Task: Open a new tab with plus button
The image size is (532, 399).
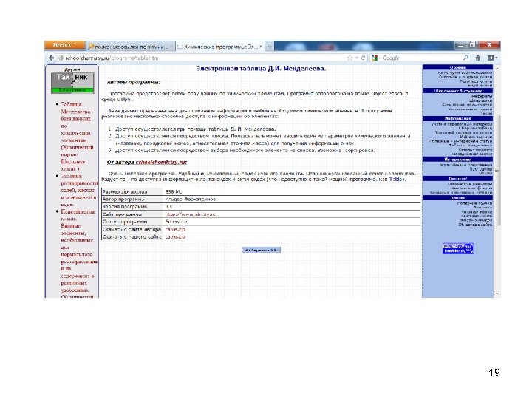Action: (270, 46)
